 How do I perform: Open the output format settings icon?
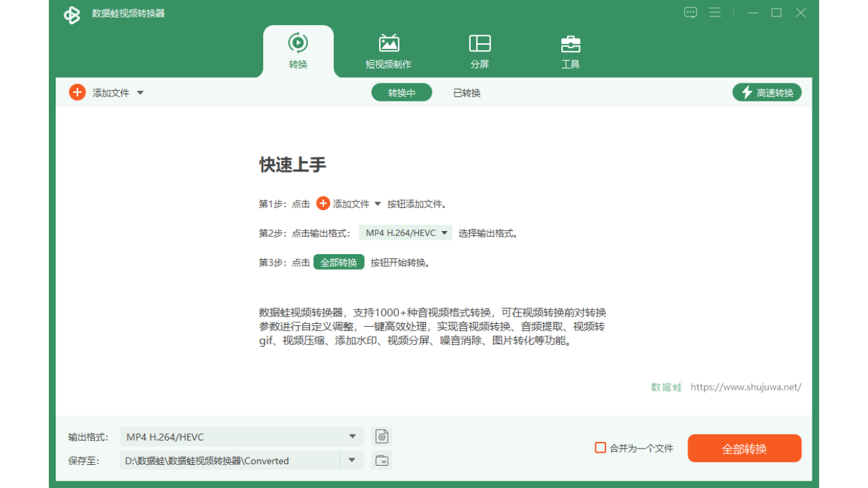381,436
